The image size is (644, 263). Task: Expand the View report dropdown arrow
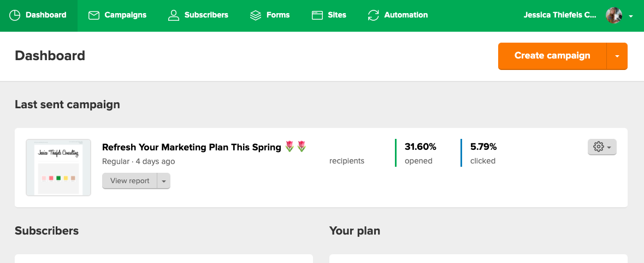point(164,181)
